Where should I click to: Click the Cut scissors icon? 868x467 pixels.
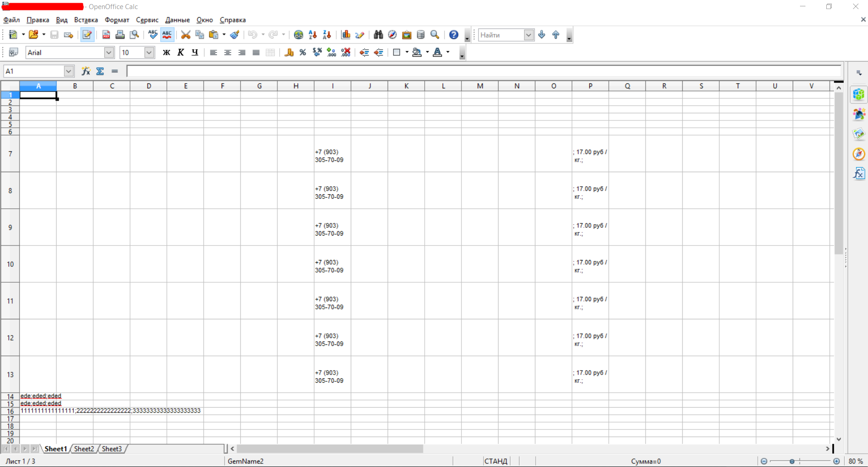click(185, 35)
